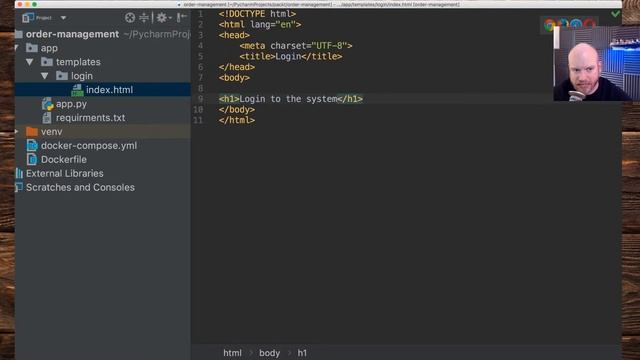Place cursor on the DOCTYPE html line
Image resolution: width=640 pixels, height=360 pixels.
pyautogui.click(x=257, y=14)
